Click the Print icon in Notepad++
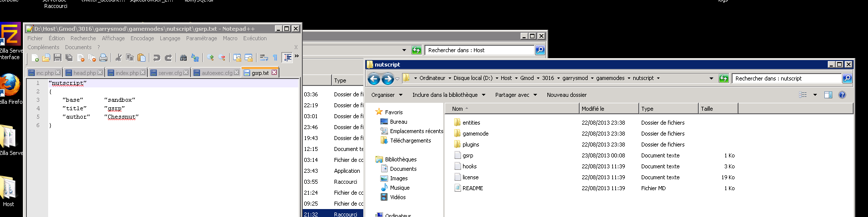This screenshot has width=868, height=217. (x=103, y=58)
